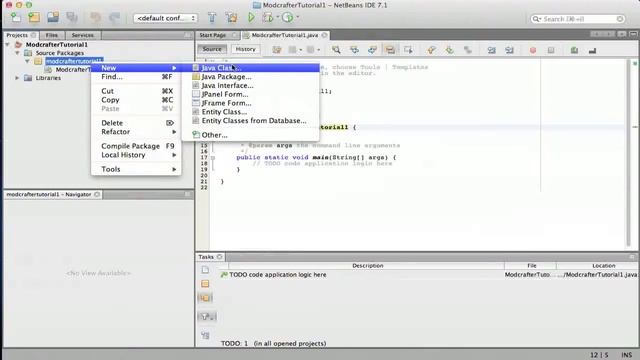Open the Tools submenu in context menu

click(136, 169)
